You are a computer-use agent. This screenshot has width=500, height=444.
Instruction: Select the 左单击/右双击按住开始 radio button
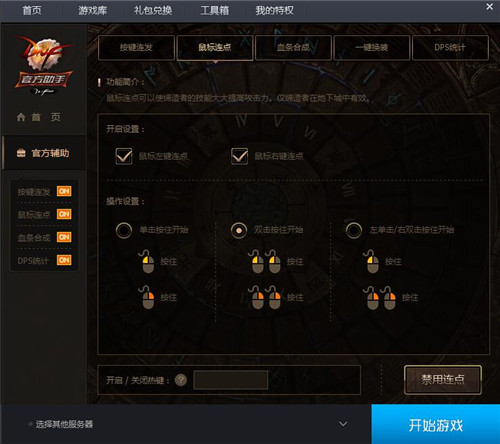(354, 230)
